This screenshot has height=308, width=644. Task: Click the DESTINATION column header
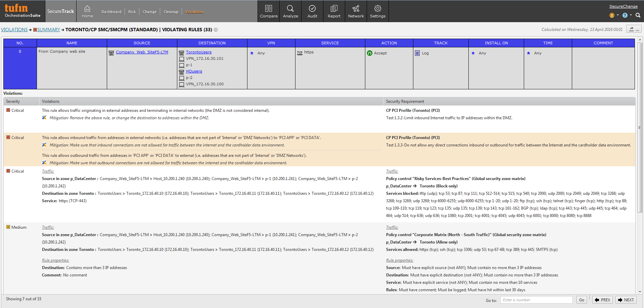click(x=212, y=43)
